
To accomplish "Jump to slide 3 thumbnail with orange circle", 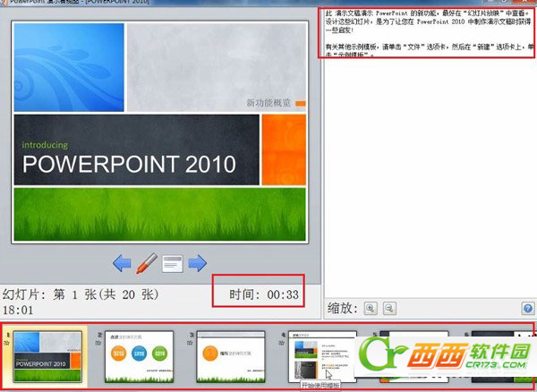I will point(231,356).
